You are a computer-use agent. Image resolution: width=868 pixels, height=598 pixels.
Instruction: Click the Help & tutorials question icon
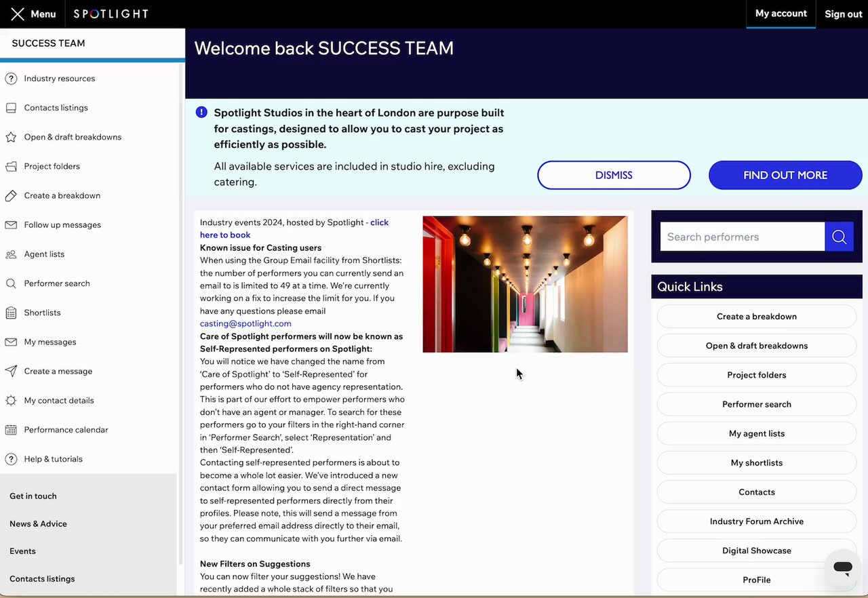(11, 459)
